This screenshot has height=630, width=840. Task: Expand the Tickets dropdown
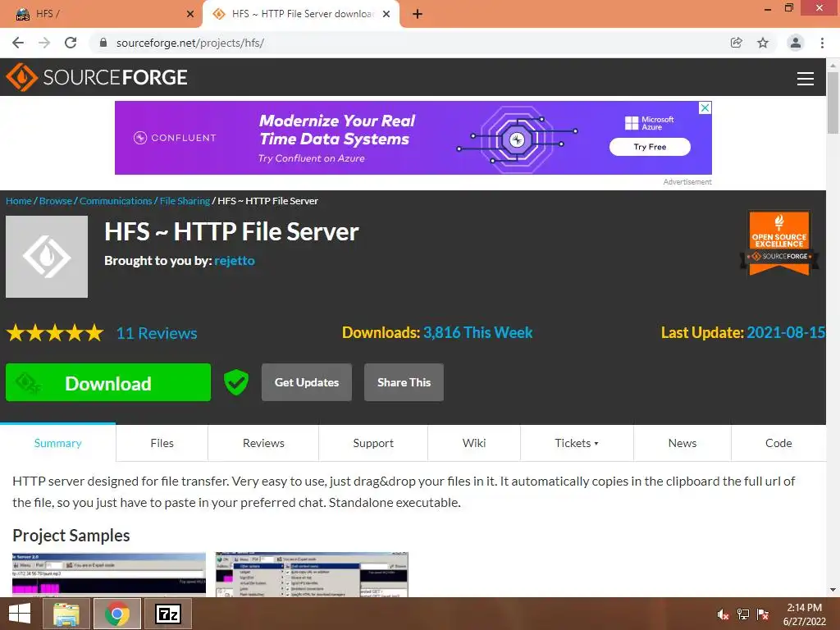577,443
